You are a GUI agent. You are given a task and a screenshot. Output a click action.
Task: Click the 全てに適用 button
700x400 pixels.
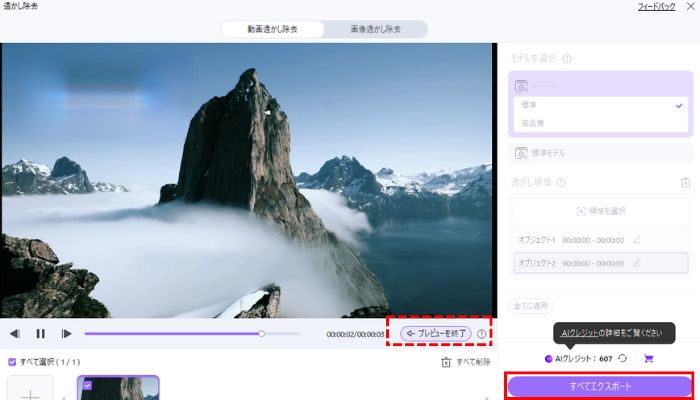[531, 306]
